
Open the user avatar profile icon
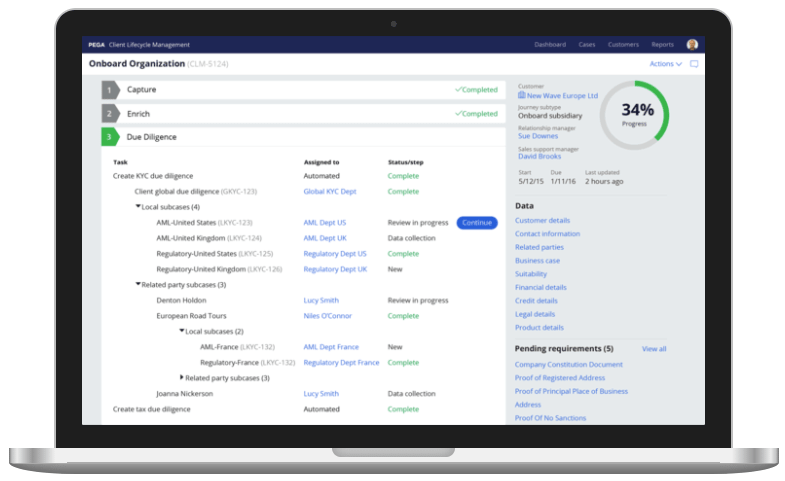click(x=692, y=45)
